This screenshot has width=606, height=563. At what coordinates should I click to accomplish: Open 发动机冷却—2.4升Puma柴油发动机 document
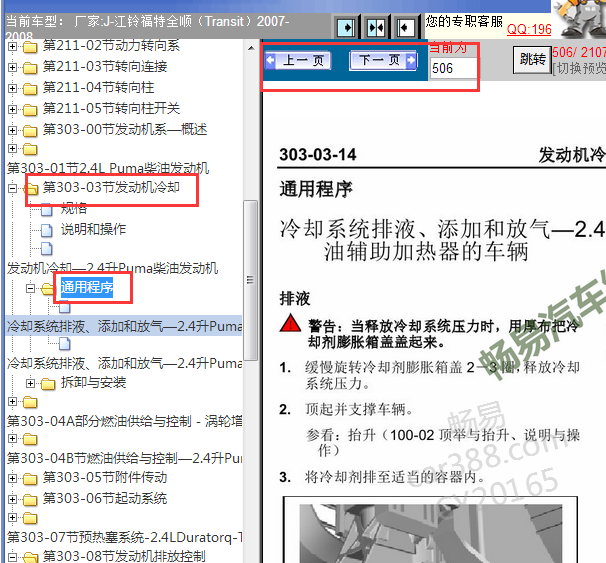pyautogui.click(x=112, y=268)
